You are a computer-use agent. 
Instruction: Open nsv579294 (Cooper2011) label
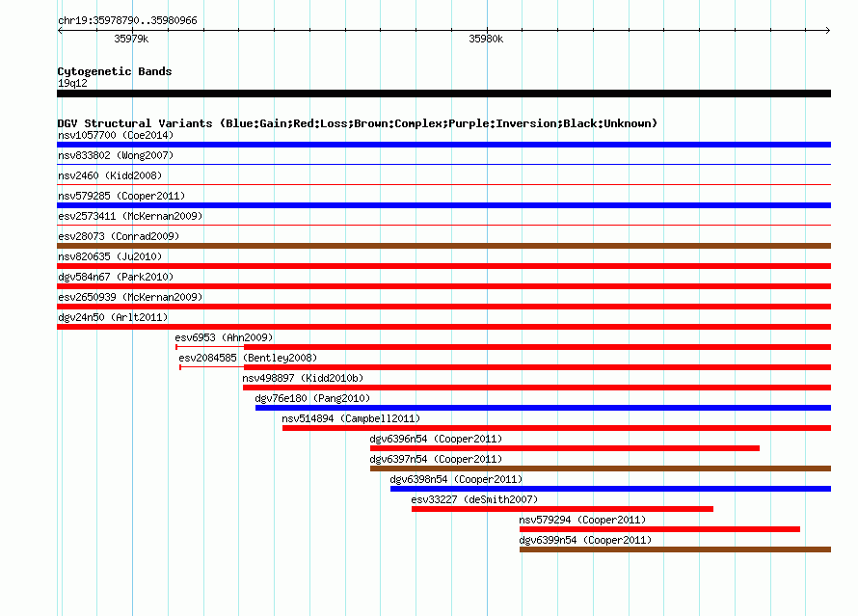coord(582,520)
